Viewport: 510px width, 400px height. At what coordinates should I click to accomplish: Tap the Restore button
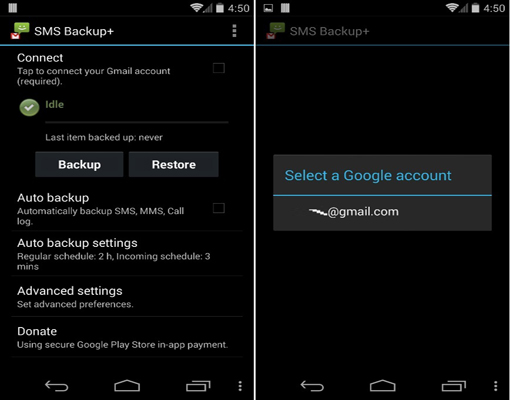point(174,164)
